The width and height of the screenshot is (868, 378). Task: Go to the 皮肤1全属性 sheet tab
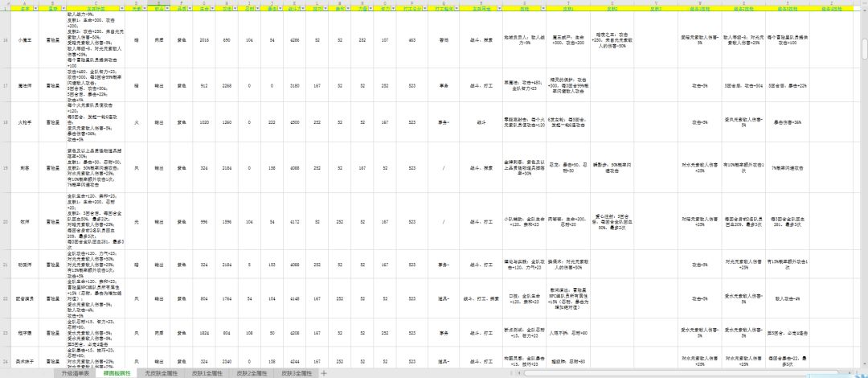tap(207, 373)
